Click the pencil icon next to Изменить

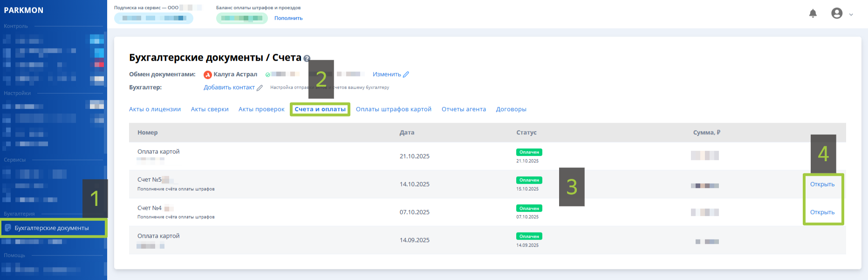(x=406, y=75)
